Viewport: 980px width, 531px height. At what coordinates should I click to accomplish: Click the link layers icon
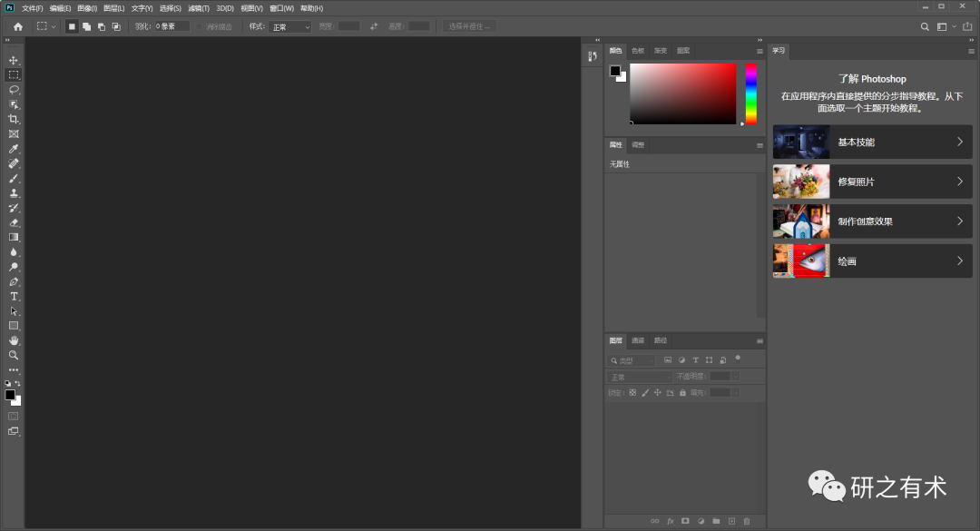pyautogui.click(x=654, y=521)
